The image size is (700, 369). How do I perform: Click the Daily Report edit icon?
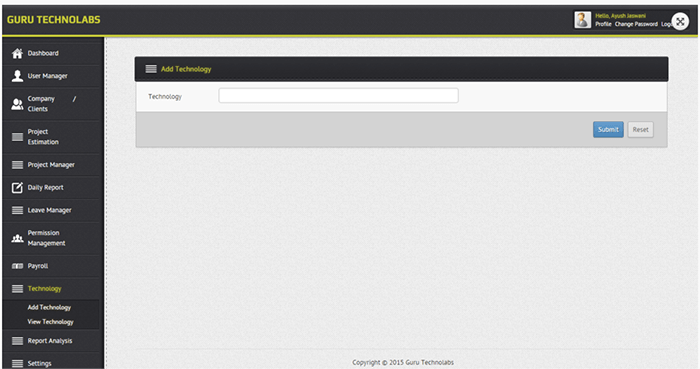(x=17, y=187)
